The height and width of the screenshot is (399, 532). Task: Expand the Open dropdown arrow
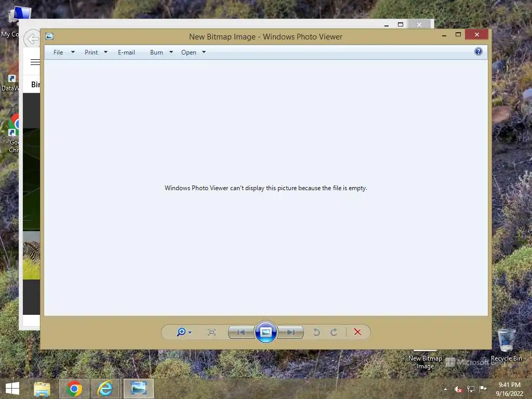[204, 52]
